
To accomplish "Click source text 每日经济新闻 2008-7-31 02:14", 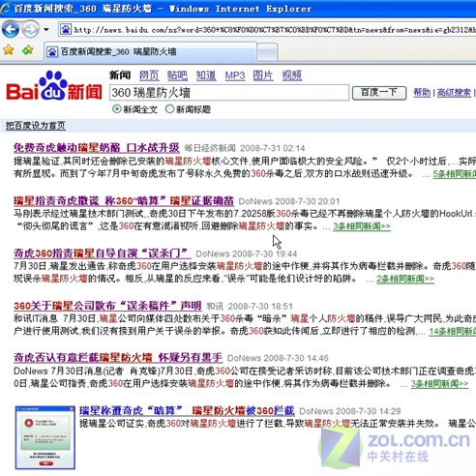I will click(x=245, y=148).
